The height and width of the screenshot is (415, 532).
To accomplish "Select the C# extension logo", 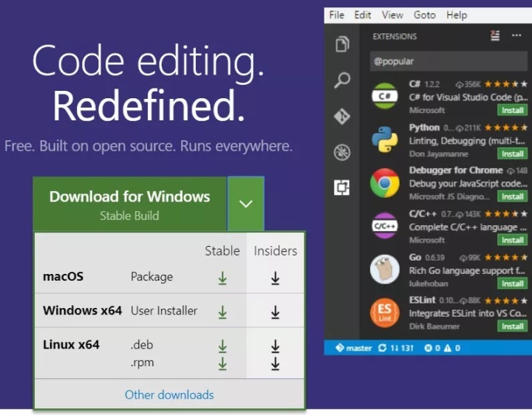I will click(x=384, y=96).
